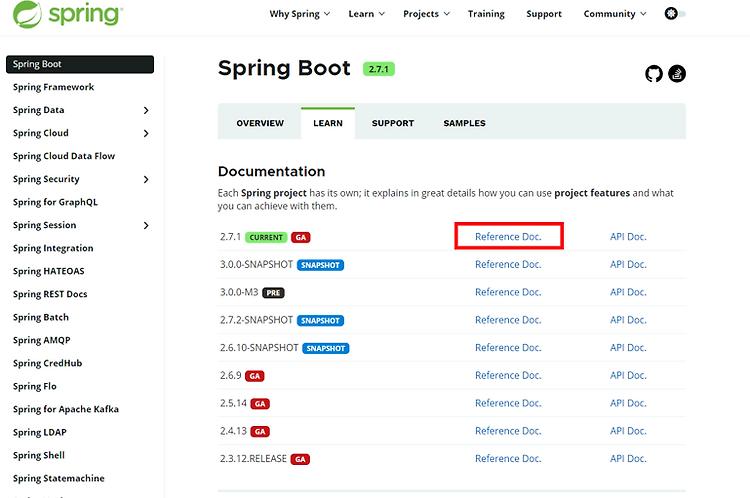Open Spring Cloud Data Flow project
Image resolution: width=750 pixels, height=498 pixels.
[64, 156]
